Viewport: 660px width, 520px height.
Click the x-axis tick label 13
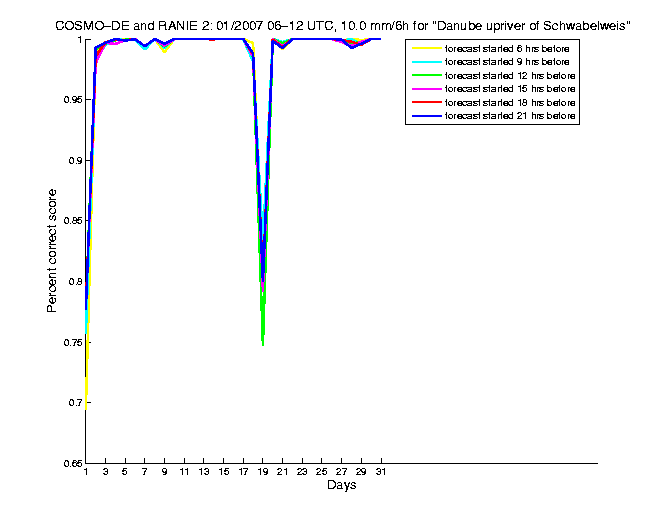point(204,472)
